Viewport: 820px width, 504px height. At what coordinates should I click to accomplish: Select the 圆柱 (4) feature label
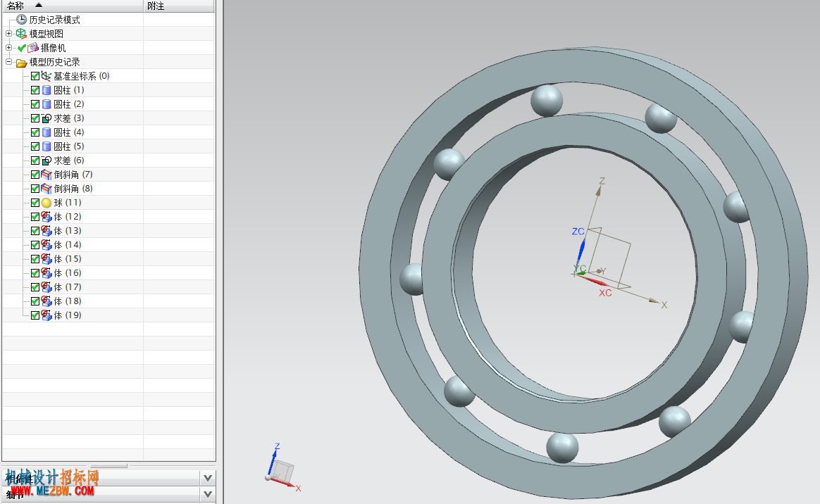69,132
